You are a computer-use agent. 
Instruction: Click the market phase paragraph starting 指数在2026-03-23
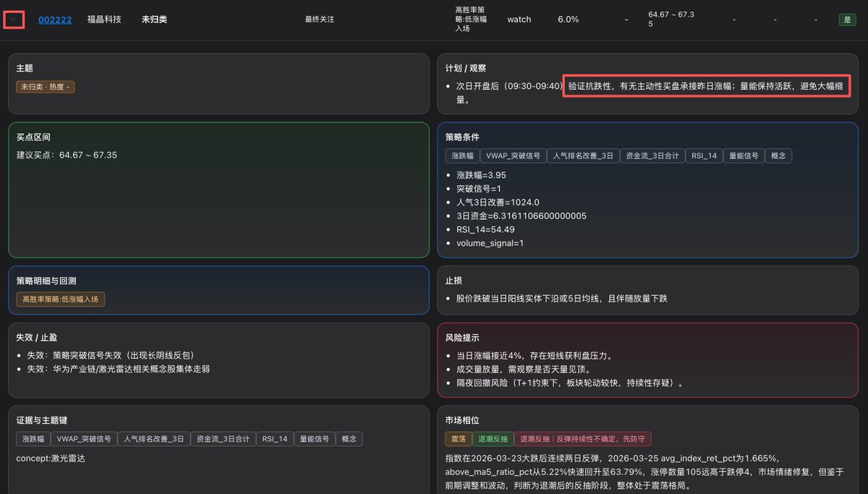tap(646, 472)
